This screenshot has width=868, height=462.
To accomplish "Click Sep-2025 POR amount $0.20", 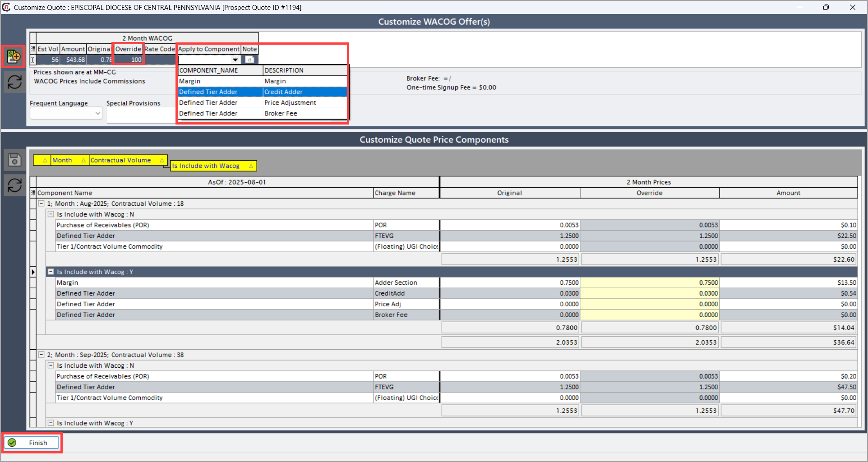I will tap(788, 376).
